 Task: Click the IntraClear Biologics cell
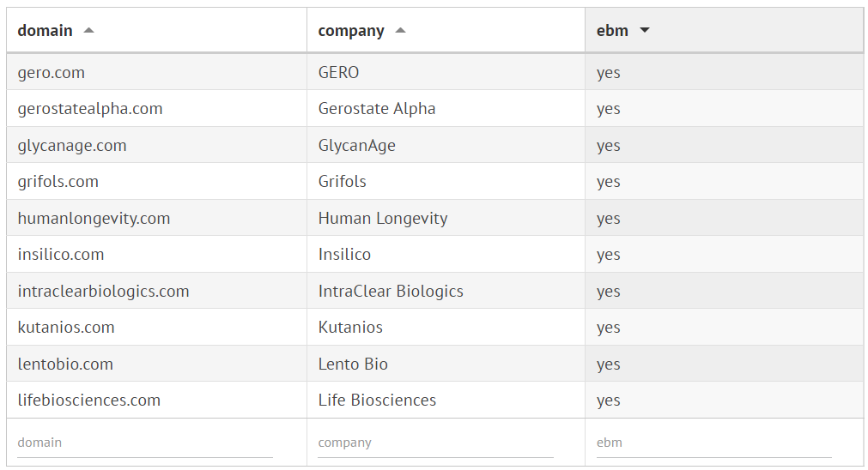[391, 292]
